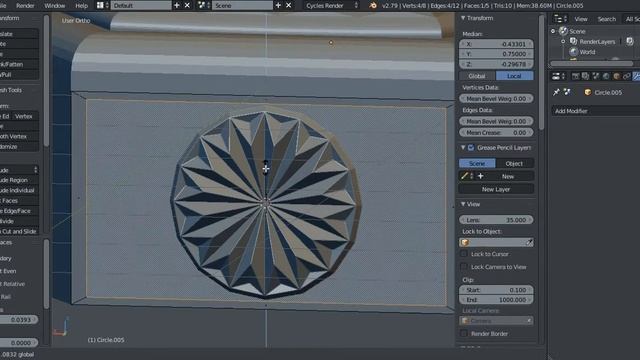Click the plus icon next to grease pencil New
Image resolution: width=640 pixels, height=360 pixels.
[x=480, y=176]
